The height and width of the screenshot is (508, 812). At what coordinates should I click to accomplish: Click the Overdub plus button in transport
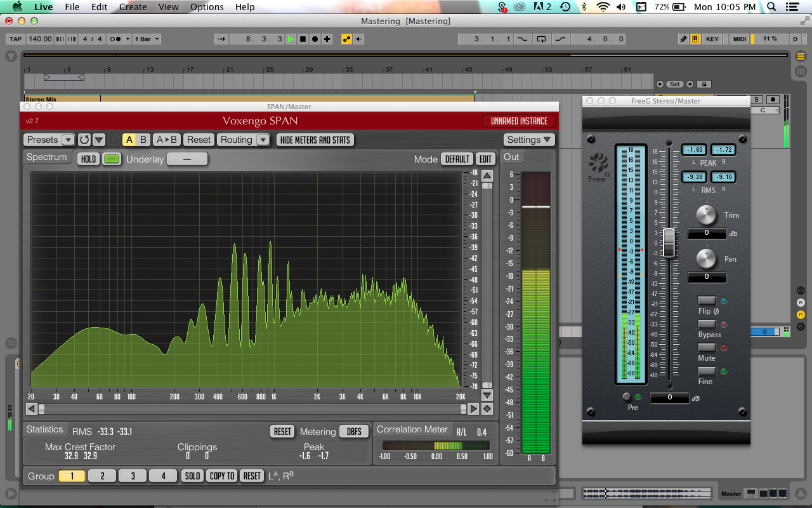327,39
